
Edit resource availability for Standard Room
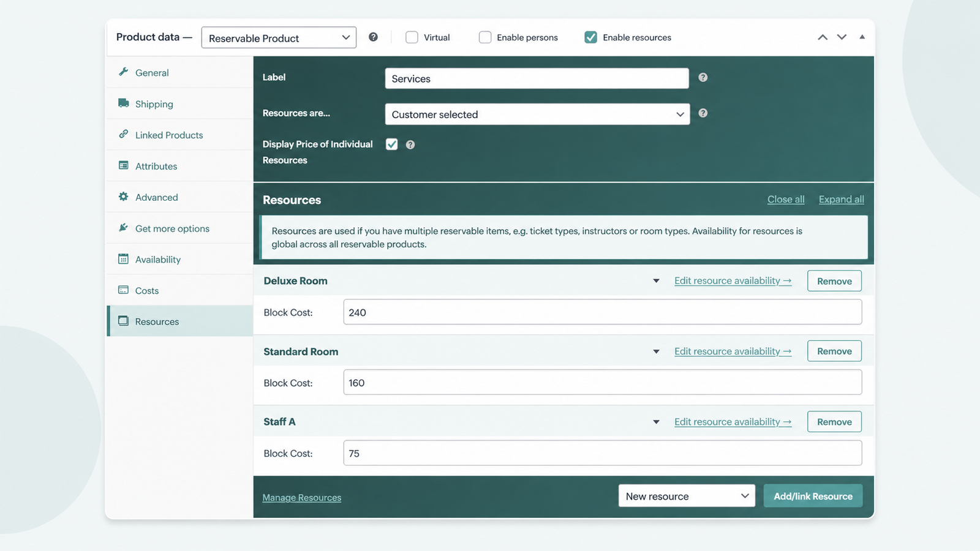733,351
